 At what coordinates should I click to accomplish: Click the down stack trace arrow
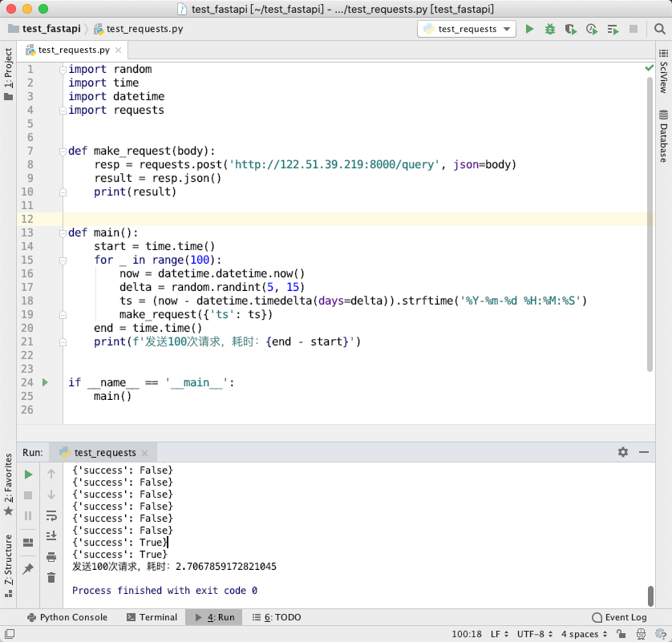51,495
